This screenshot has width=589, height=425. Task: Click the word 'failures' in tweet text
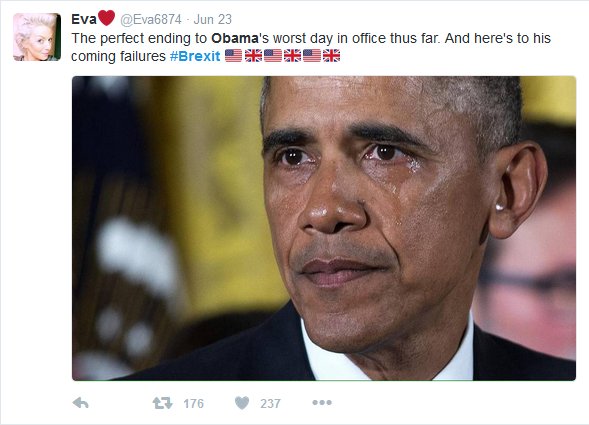click(143, 56)
